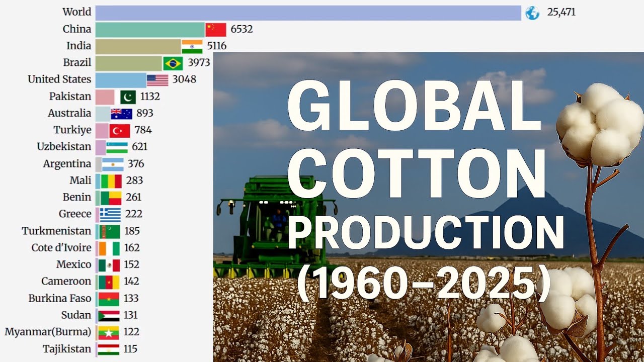Click the United States flag icon

157,80
